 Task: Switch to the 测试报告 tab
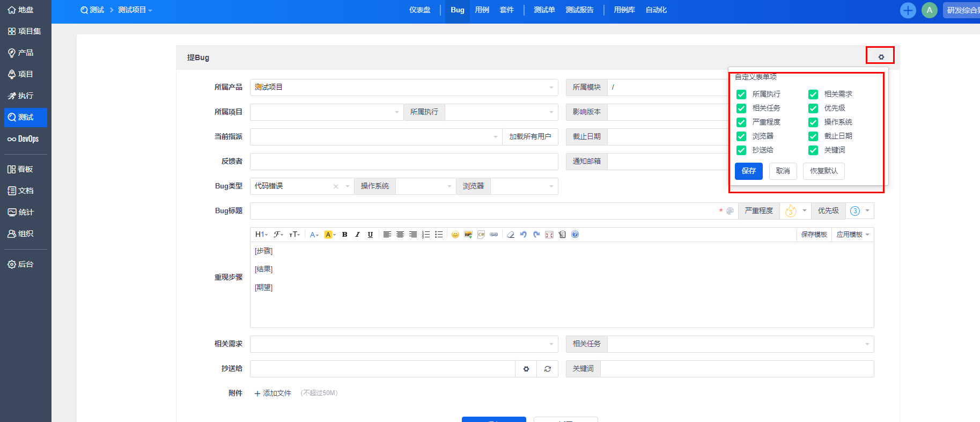tap(580, 10)
